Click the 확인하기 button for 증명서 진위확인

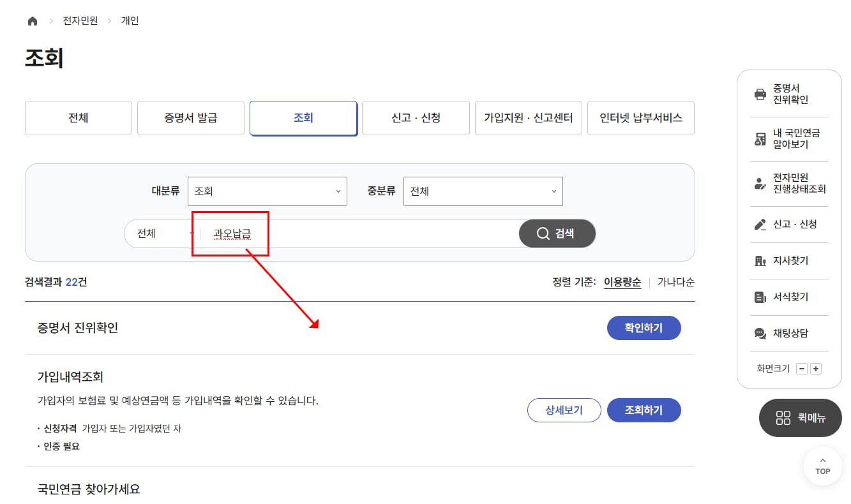pyautogui.click(x=644, y=327)
